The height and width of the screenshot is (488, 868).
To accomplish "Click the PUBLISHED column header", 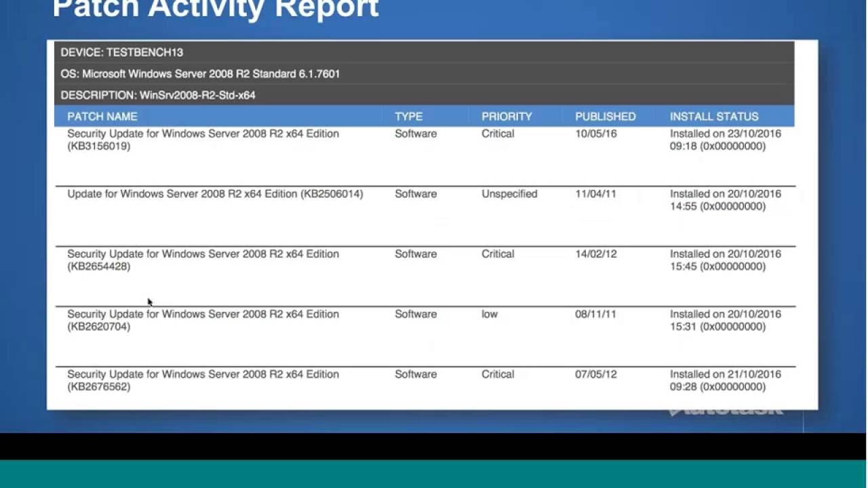I will tap(606, 117).
